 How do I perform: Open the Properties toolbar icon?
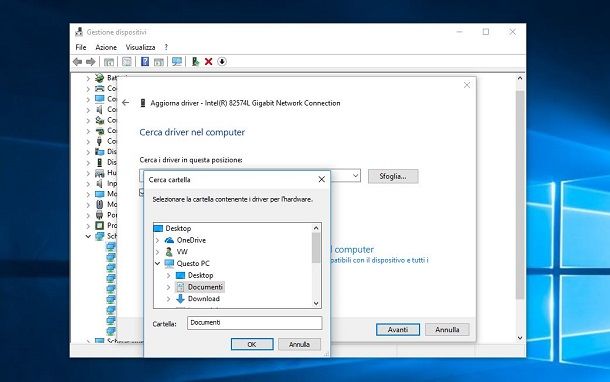click(x=127, y=61)
